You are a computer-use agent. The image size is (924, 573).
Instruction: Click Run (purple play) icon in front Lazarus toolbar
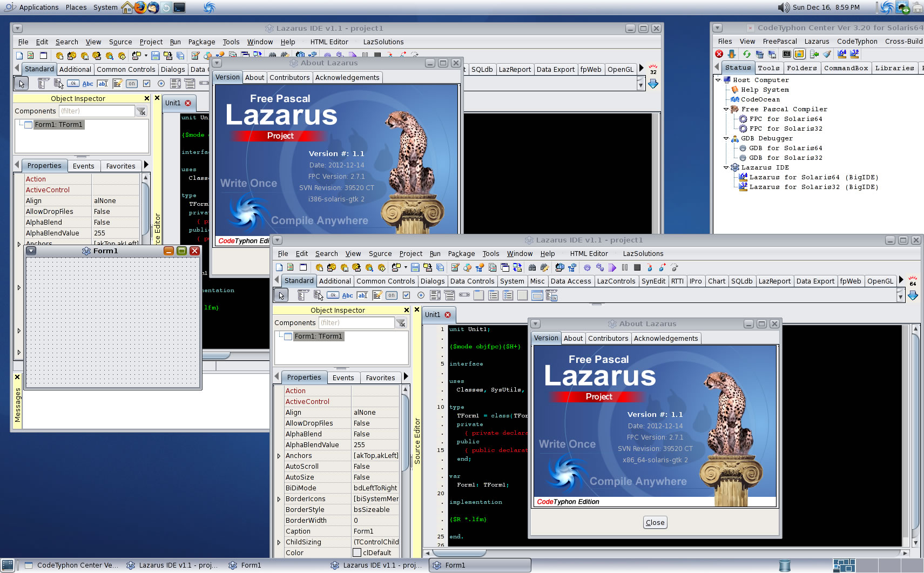coord(612,267)
